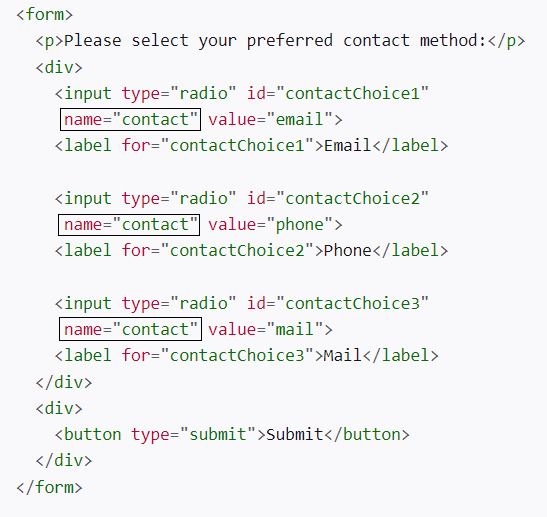This screenshot has width=547, height=517.
Task: Click the first boxed name="contact" attribute
Action: 130,120
